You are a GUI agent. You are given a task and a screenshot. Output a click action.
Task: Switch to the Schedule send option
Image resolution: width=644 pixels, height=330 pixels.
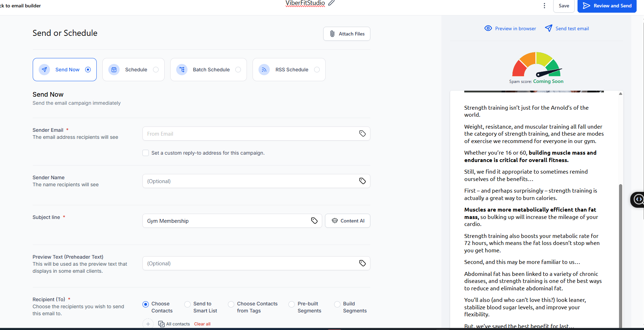tap(133, 70)
